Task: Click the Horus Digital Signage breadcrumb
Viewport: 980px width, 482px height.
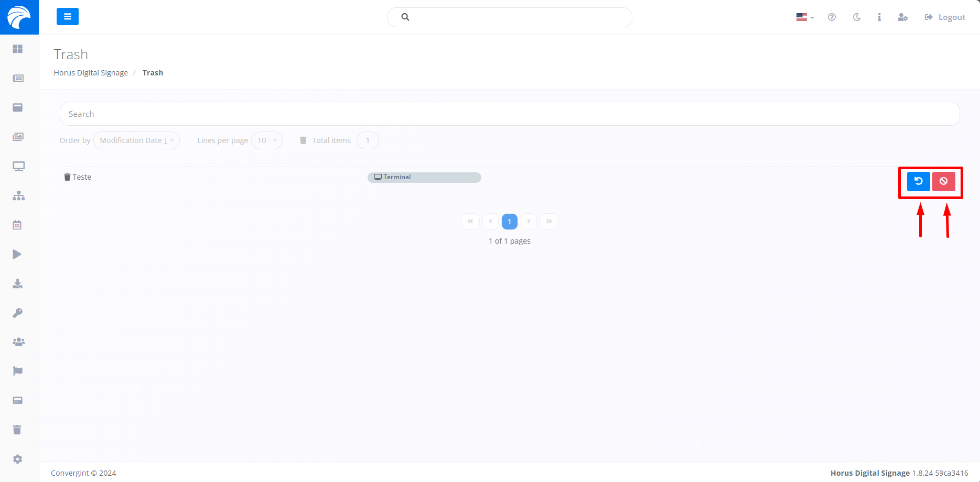Action: pyautogui.click(x=91, y=73)
